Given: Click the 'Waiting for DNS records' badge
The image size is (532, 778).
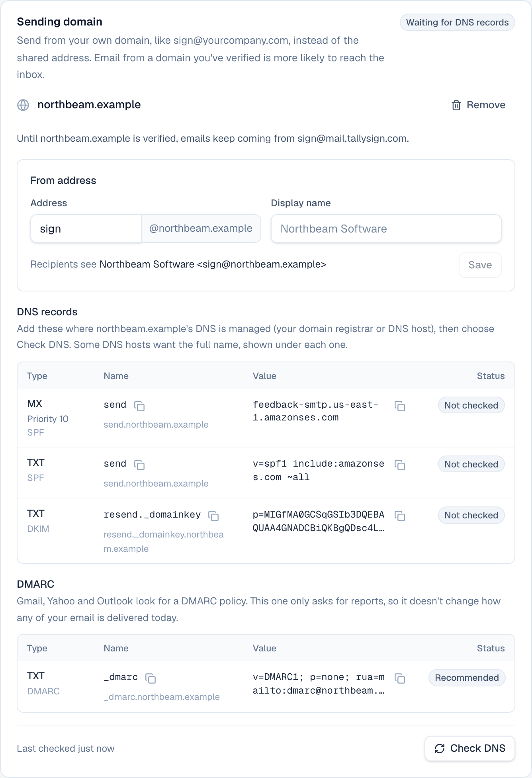Looking at the screenshot, I should point(458,22).
